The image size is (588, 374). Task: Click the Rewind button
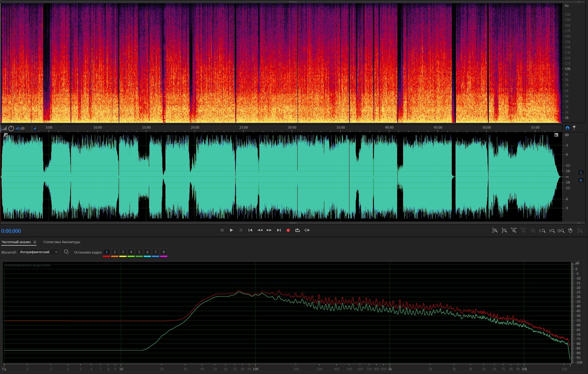pyautogui.click(x=260, y=230)
